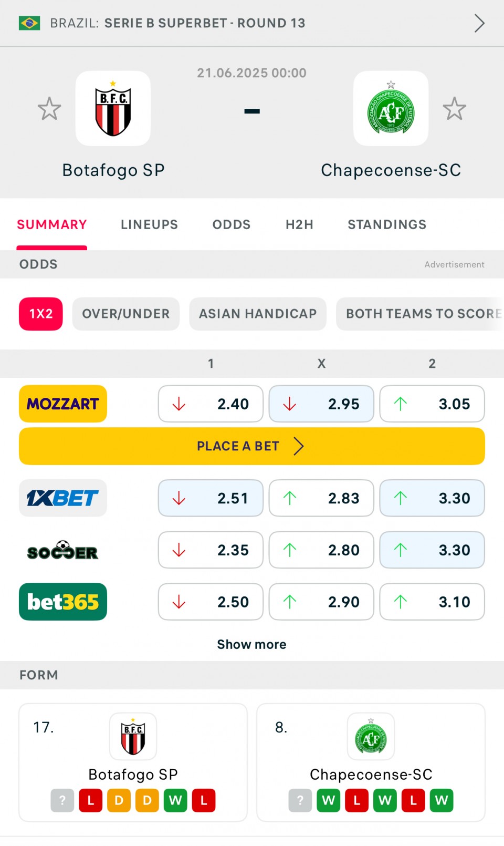
Task: Choose Over/Under odds type
Action: coord(126,314)
